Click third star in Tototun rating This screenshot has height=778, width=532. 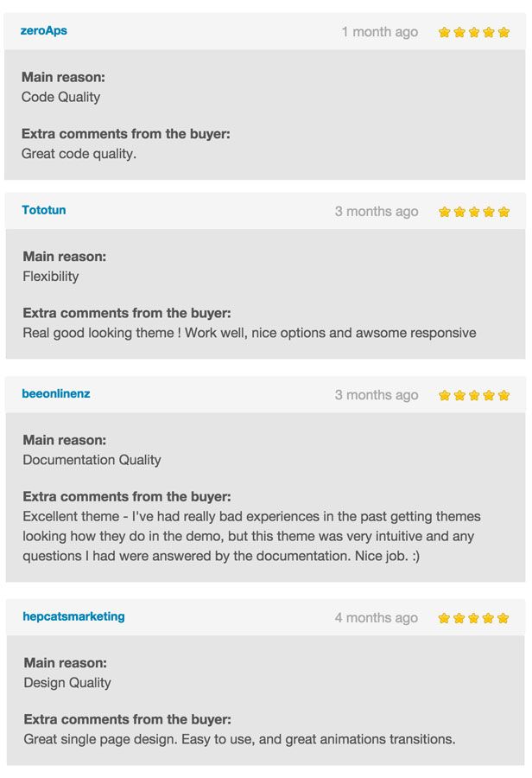[x=474, y=212]
